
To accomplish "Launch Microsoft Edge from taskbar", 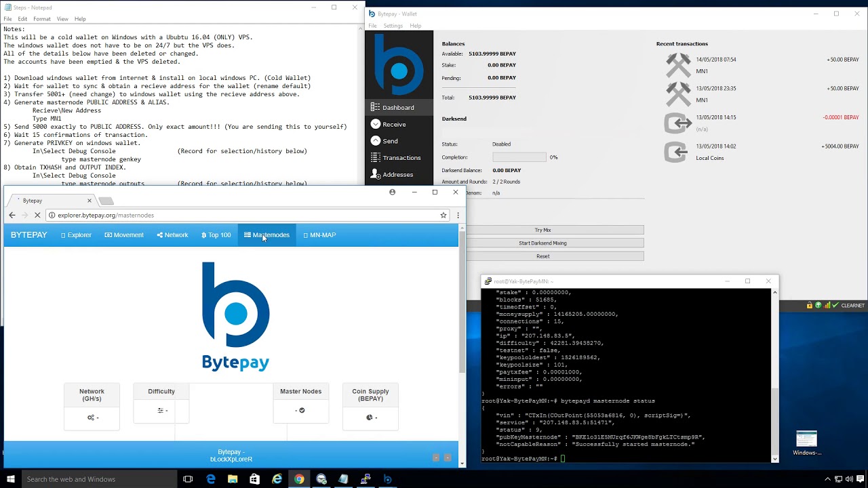I will coord(211,479).
